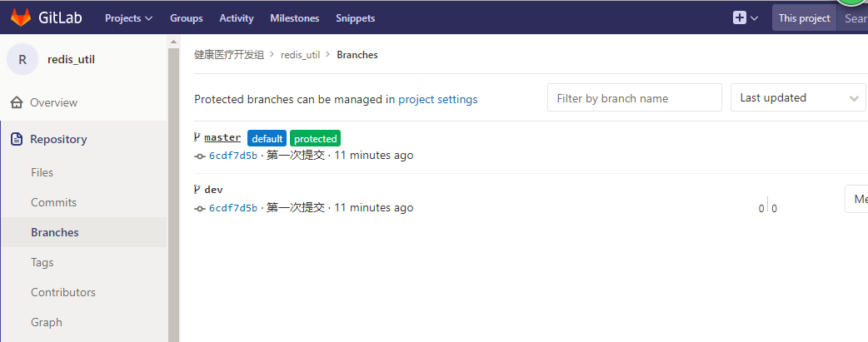Viewport: 868px width, 342px height.
Task: Click the Overview home icon
Action: click(x=17, y=103)
